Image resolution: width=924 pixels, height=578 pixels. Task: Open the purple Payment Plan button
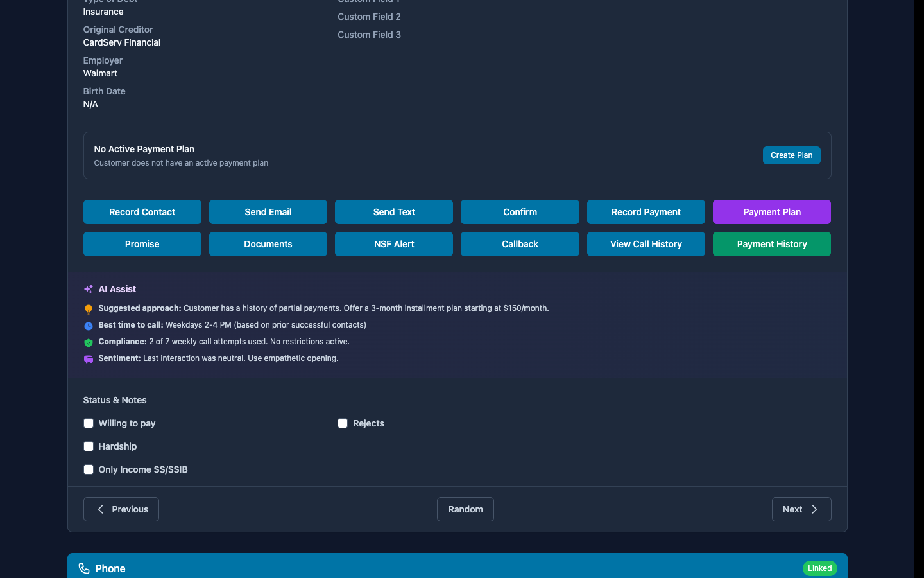pos(771,212)
